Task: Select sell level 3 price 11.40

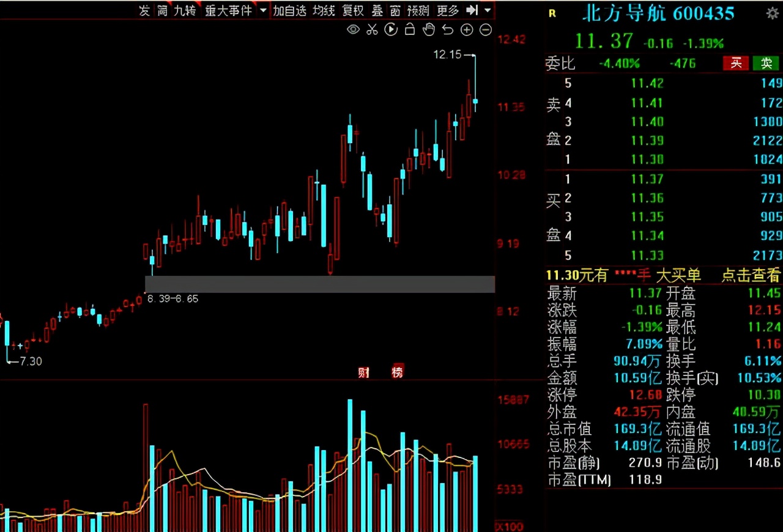Action: coord(647,121)
